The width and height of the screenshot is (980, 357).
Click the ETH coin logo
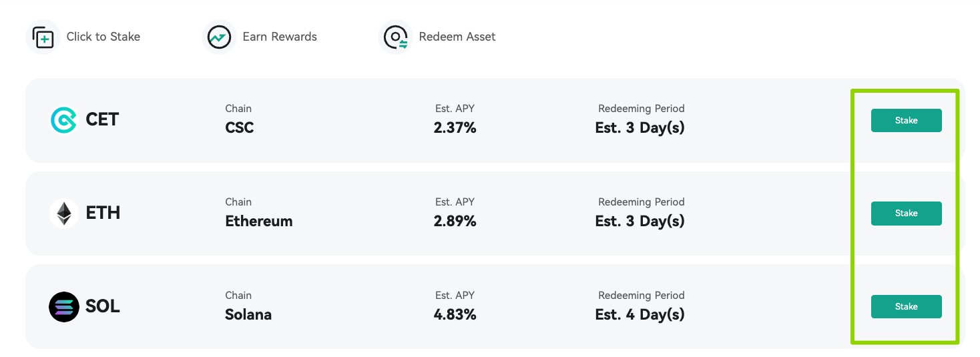point(64,214)
